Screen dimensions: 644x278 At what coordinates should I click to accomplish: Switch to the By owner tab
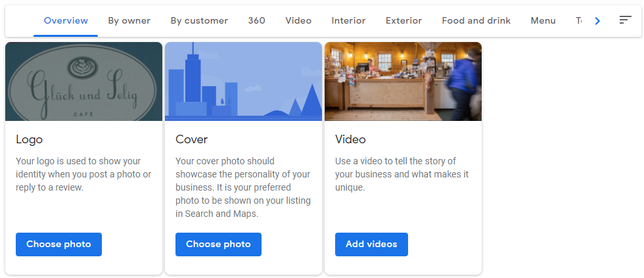point(129,20)
